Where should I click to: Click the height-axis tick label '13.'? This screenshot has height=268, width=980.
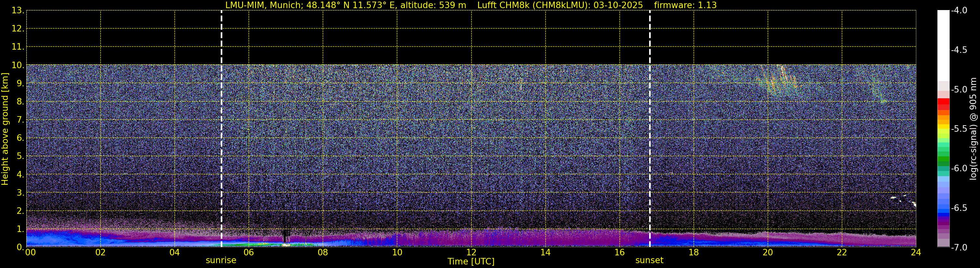pyautogui.click(x=18, y=11)
